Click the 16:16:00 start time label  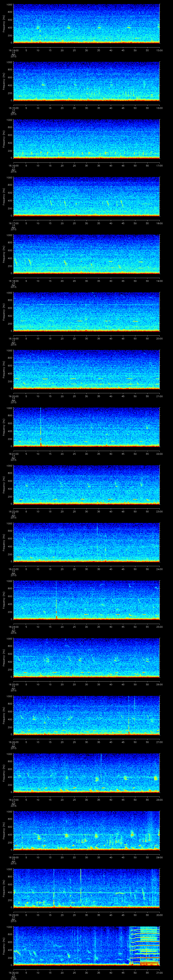pyautogui.click(x=13, y=166)
